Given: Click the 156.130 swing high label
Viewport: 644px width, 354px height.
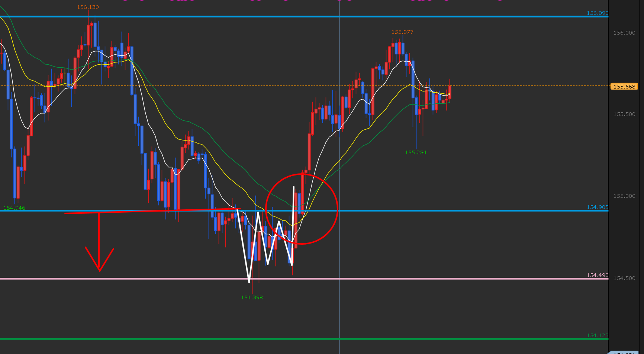Looking at the screenshot, I should (x=88, y=7).
